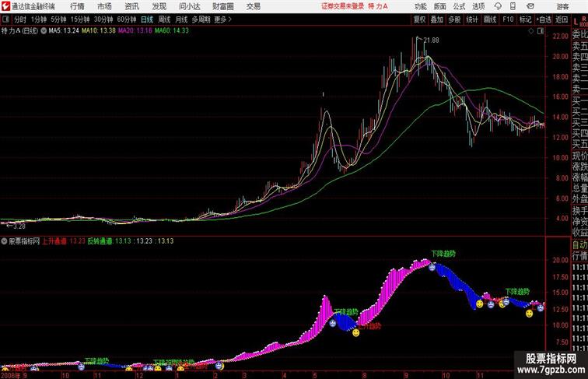Open the 版面 menu
The width and height of the screenshot is (588, 379).
[x=439, y=6]
